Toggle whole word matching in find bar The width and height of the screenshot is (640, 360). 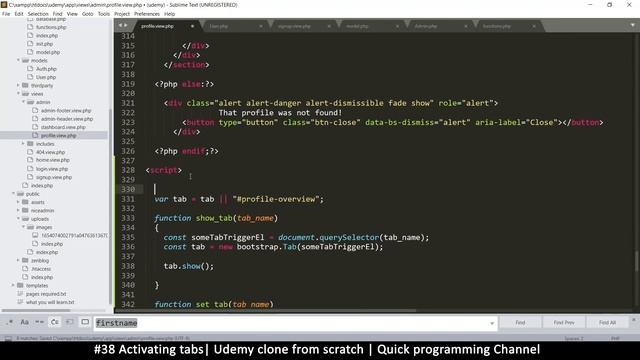(39, 322)
